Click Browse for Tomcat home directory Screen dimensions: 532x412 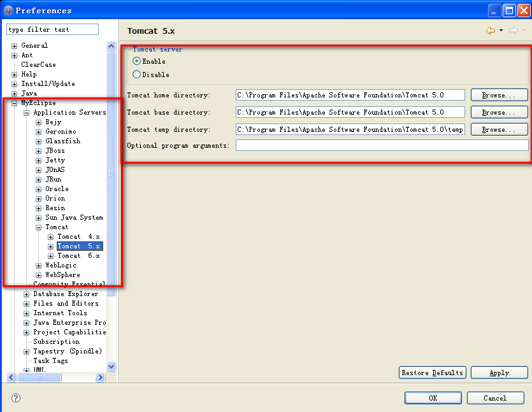[x=499, y=95]
